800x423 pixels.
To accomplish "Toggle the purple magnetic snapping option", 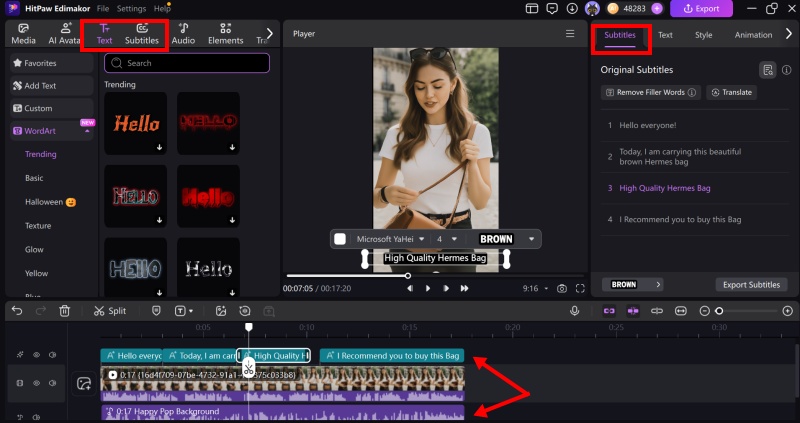I will point(633,311).
